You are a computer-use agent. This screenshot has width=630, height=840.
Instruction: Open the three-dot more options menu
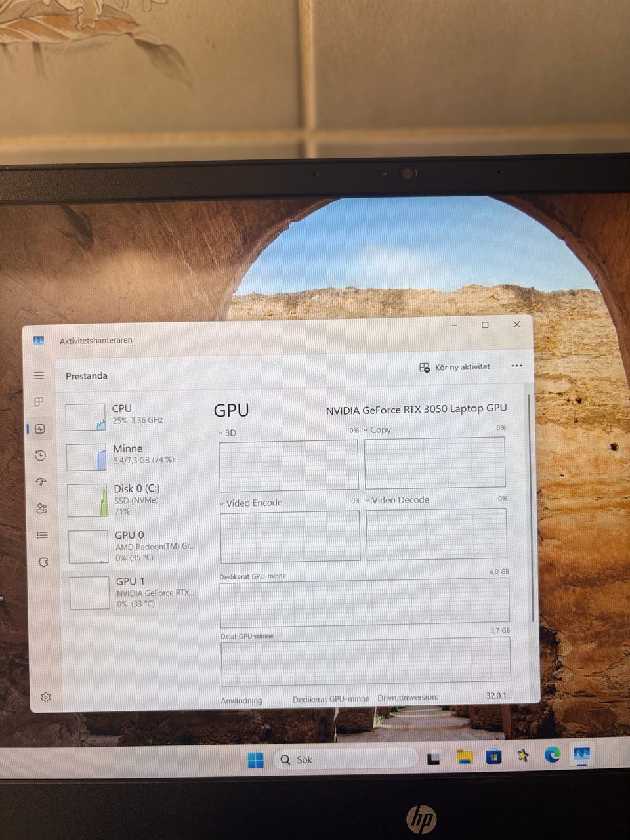pos(516,366)
